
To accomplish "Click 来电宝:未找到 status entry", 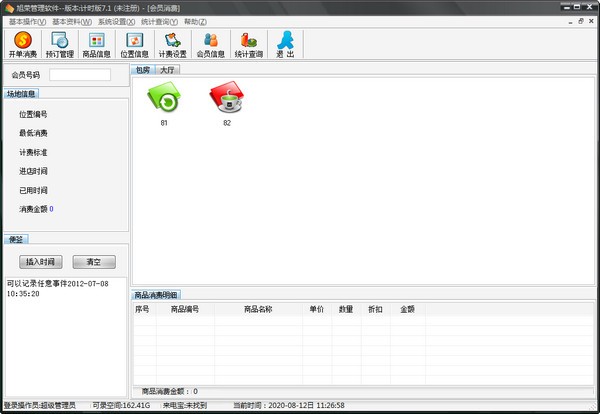I will coord(185,406).
